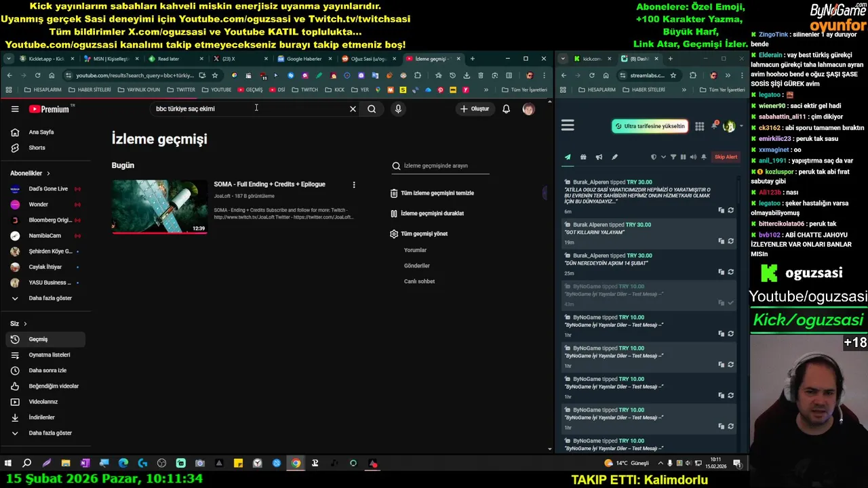Start voice search with the microphone
The width and height of the screenshot is (868, 488).
point(398,108)
